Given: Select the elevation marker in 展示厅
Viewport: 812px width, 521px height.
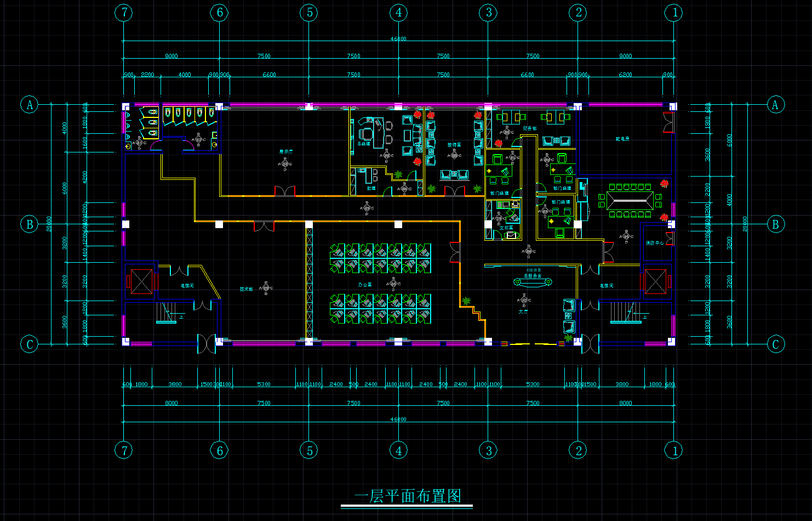Looking at the screenshot, I should click(285, 163).
